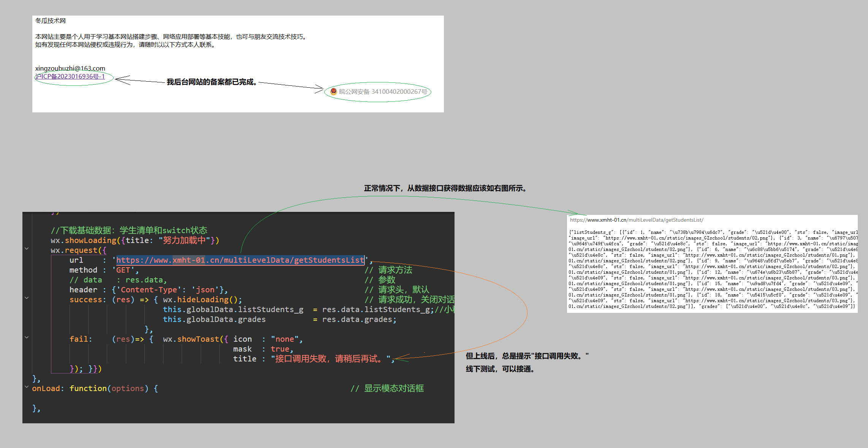Fold the success callback code block
Viewport: 868px width, 448px height.
pos(27,298)
